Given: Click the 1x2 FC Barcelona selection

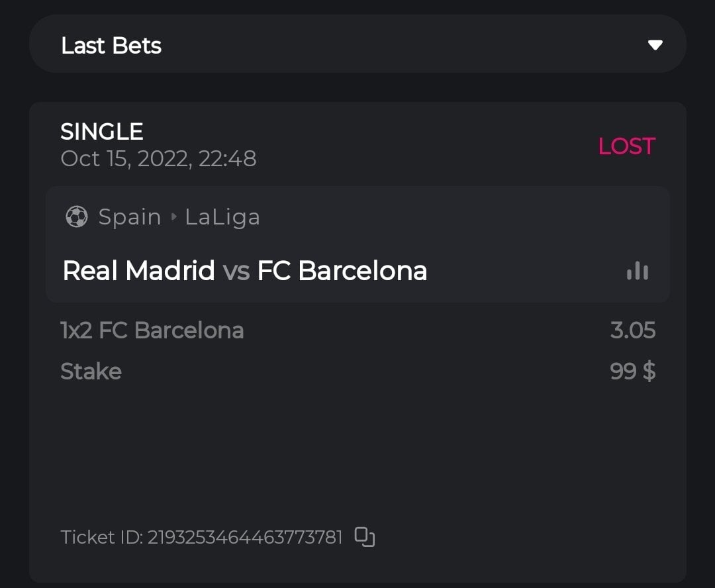Looking at the screenshot, I should (x=152, y=330).
